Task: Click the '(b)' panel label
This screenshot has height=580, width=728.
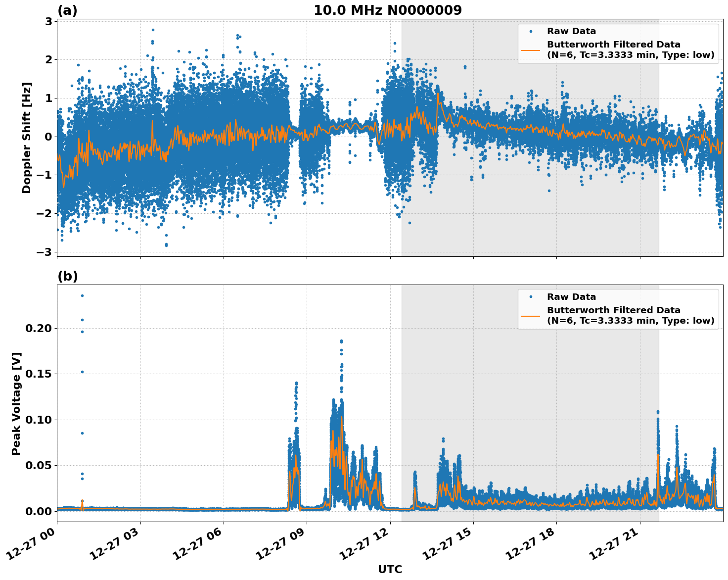Action: (67, 276)
